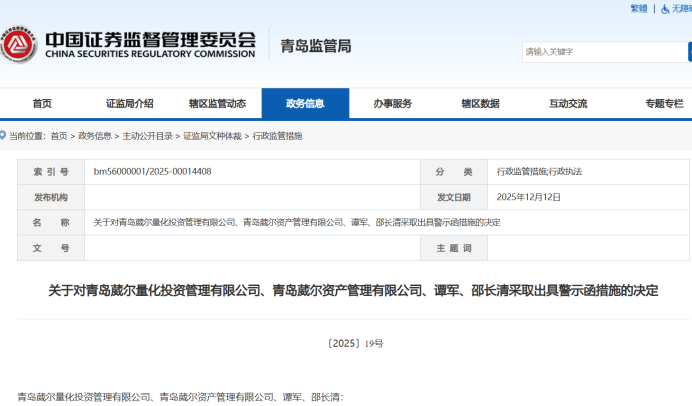Open the 证监局介绍 menu item
The image size is (692, 406).
click(130, 104)
